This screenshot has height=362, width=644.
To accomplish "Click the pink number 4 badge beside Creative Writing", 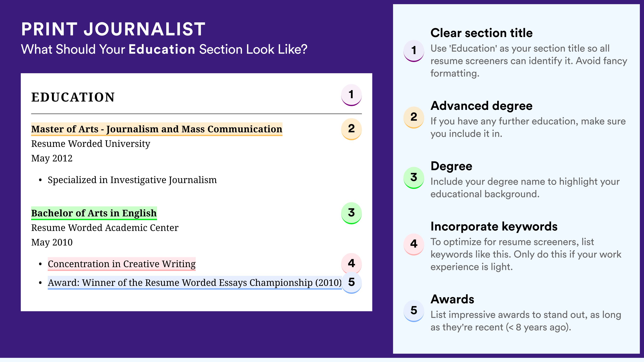I will pos(351,263).
